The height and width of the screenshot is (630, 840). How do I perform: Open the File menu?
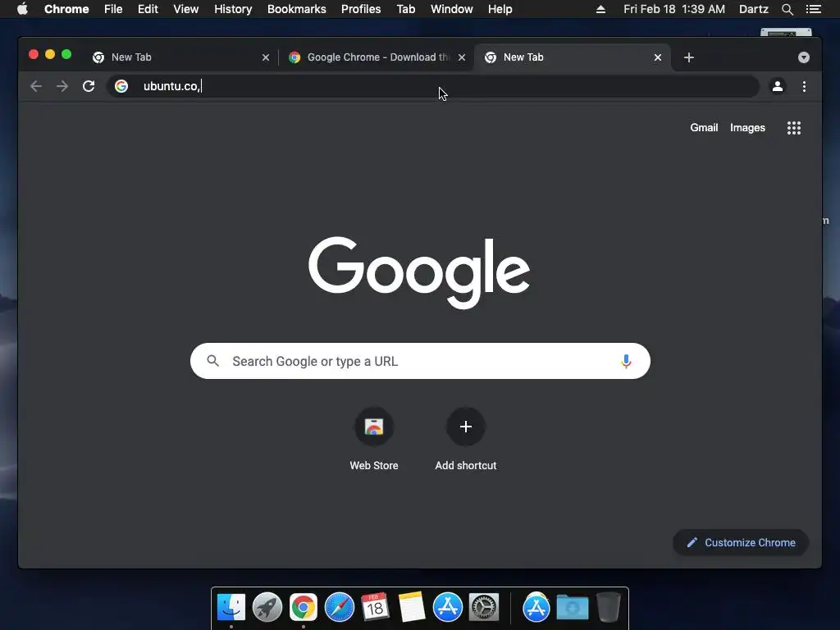pos(113,9)
